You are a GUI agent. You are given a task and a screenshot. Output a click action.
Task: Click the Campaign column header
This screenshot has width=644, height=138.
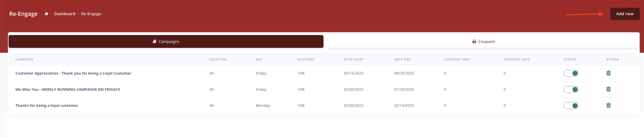(24, 60)
